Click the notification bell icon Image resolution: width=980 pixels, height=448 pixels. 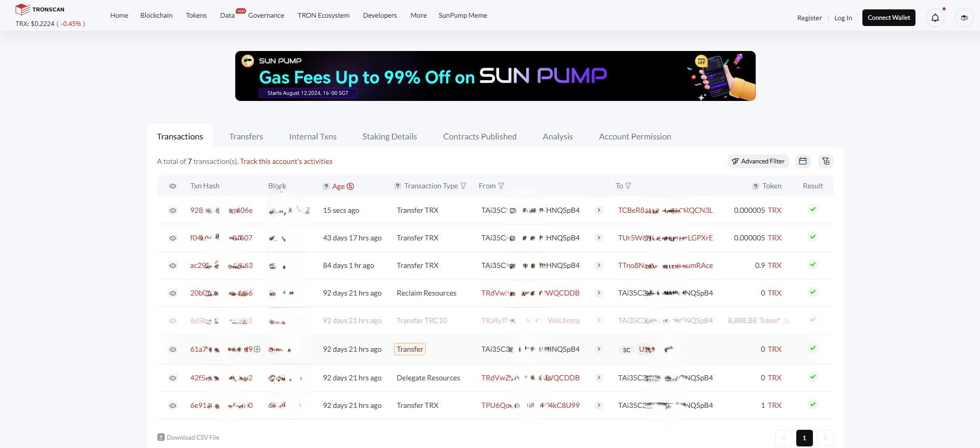pos(935,18)
